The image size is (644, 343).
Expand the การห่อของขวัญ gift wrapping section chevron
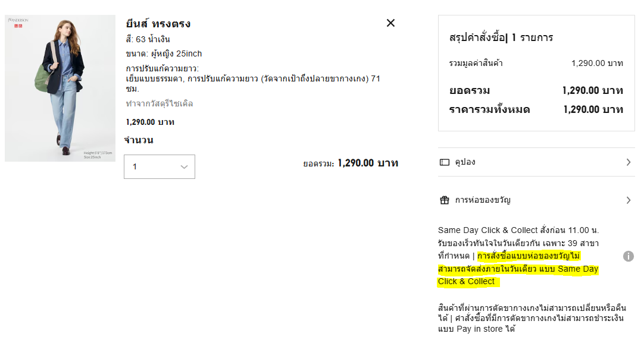coord(629,200)
